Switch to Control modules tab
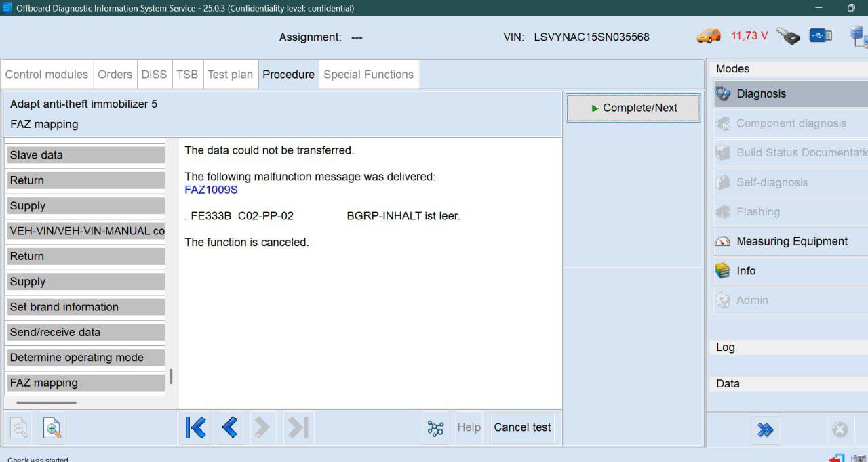Viewport: 868px width, 462px height. [x=47, y=75]
